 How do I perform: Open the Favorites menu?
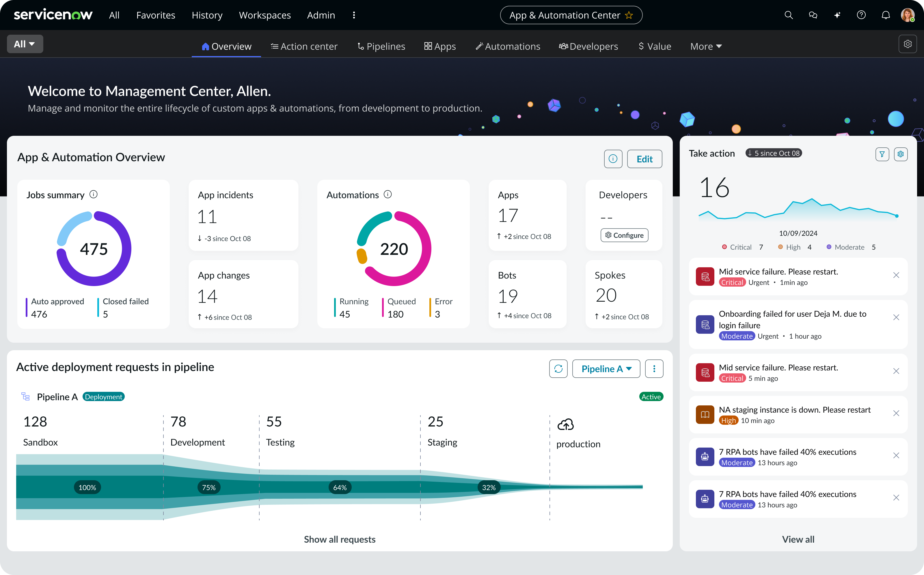pyautogui.click(x=156, y=15)
